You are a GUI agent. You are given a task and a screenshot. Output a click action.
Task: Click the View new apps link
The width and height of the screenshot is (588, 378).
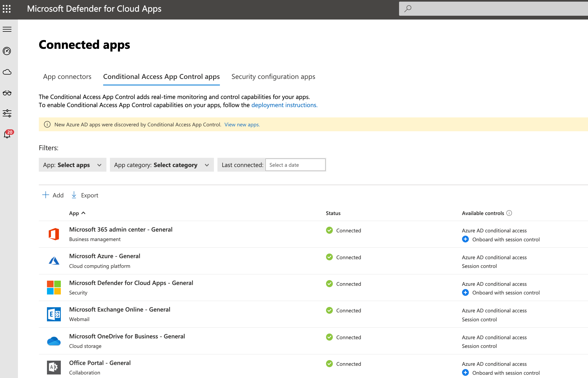pyautogui.click(x=242, y=124)
